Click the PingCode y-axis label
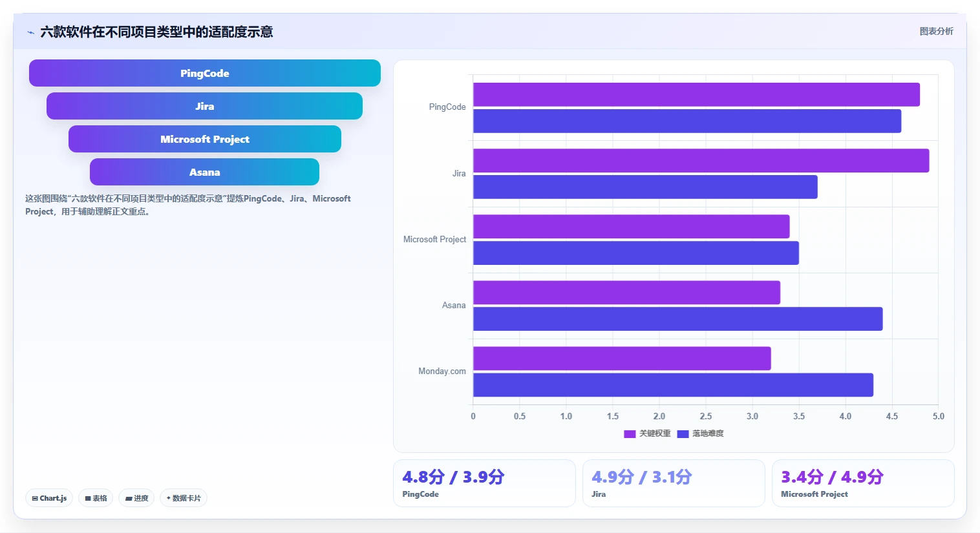The height and width of the screenshot is (533, 980). (447, 107)
